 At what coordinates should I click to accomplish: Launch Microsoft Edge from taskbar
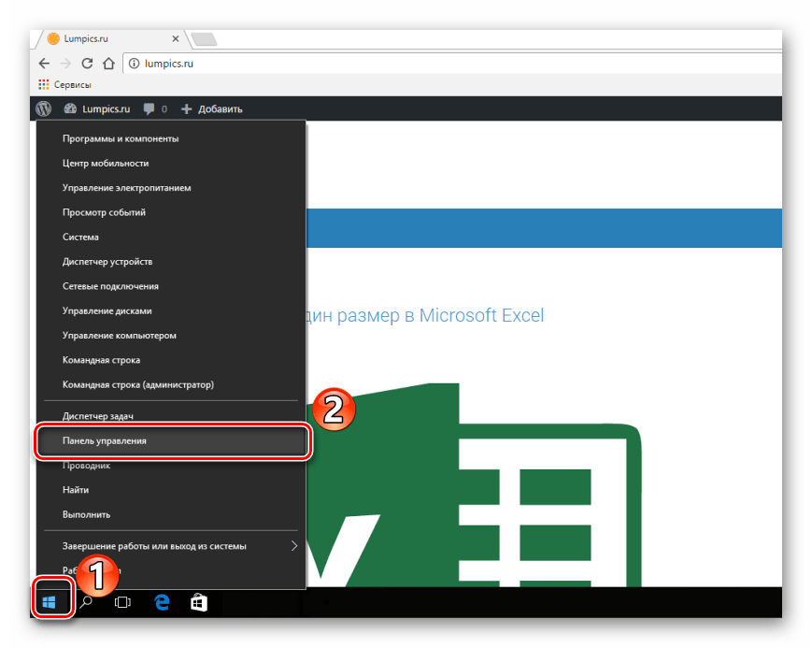click(x=162, y=603)
